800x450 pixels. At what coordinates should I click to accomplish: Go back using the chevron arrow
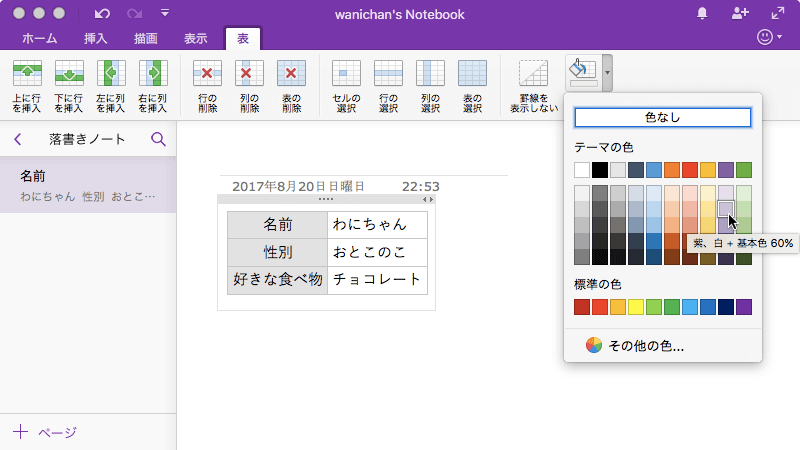(18, 139)
